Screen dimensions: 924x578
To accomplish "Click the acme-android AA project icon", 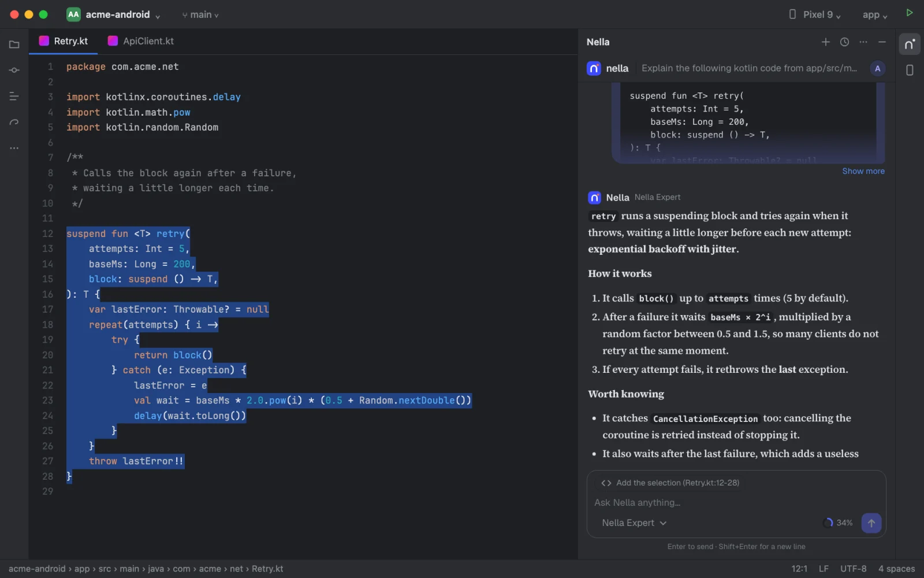I will (73, 14).
